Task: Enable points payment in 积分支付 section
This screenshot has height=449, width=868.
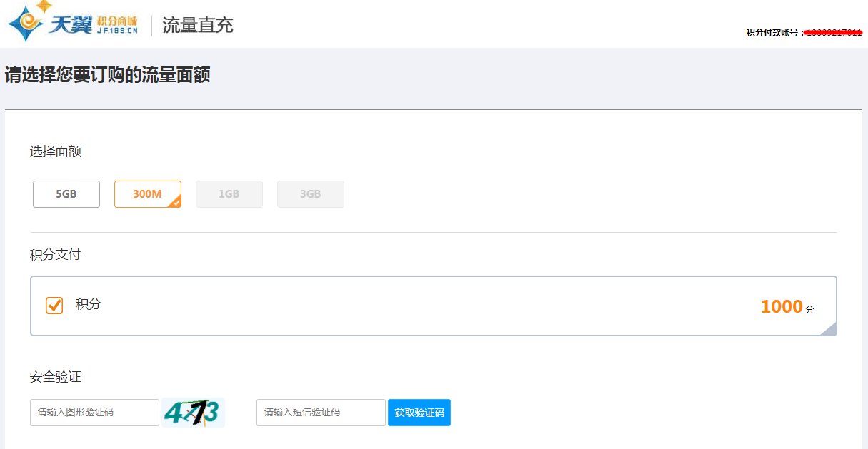Action: (54, 304)
